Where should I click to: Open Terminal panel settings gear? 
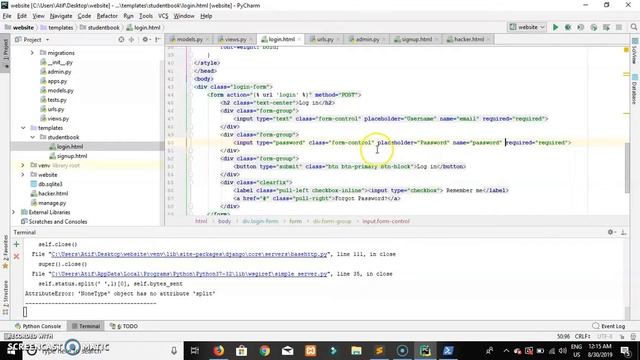click(x=611, y=232)
